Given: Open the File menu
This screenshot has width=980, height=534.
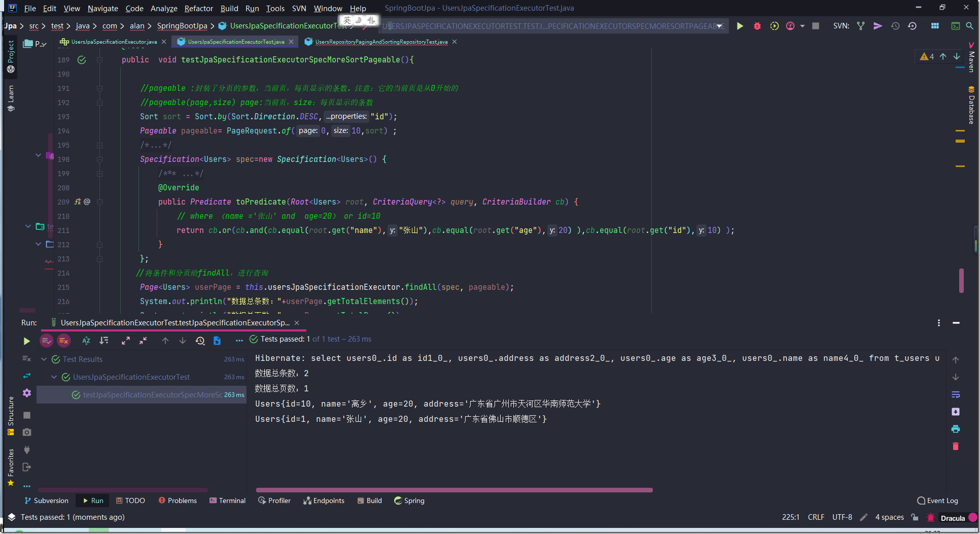Looking at the screenshot, I should point(30,8).
